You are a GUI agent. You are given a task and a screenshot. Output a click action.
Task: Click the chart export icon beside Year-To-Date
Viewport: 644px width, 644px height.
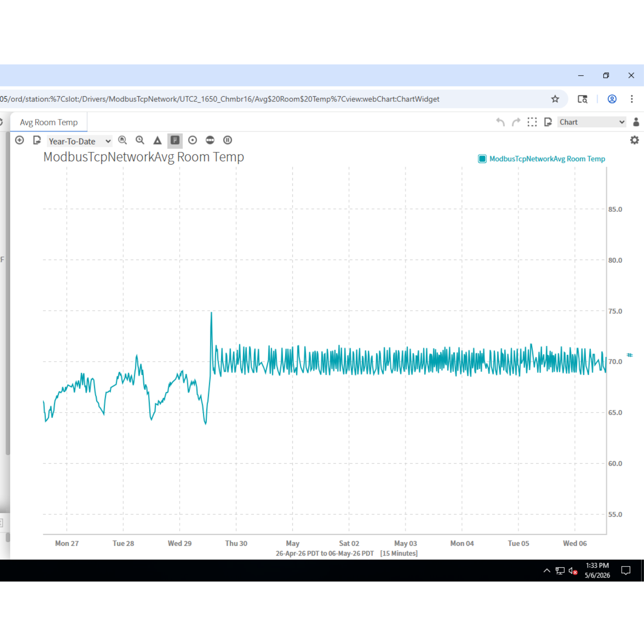pyautogui.click(x=37, y=140)
